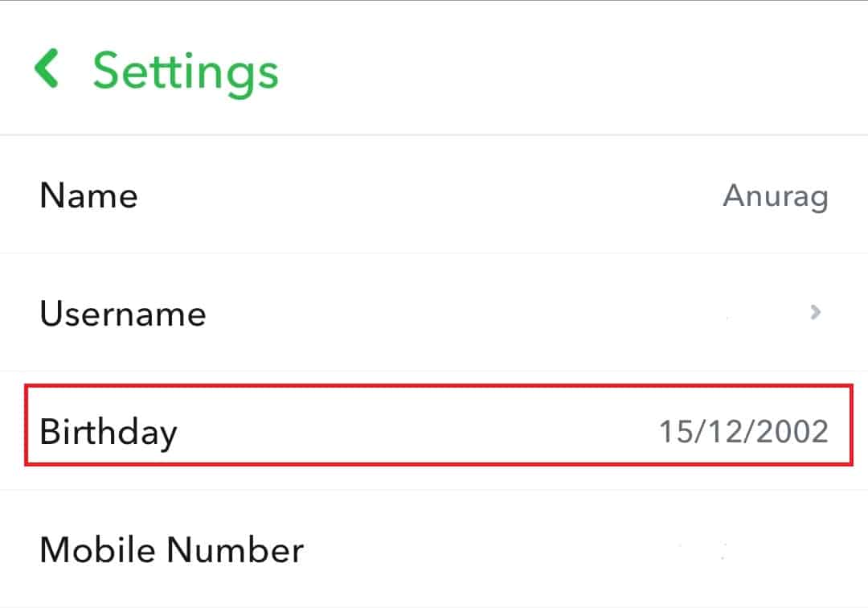Image resolution: width=868 pixels, height=608 pixels.
Task: Open the Mobile Number row
Action: coord(434,550)
